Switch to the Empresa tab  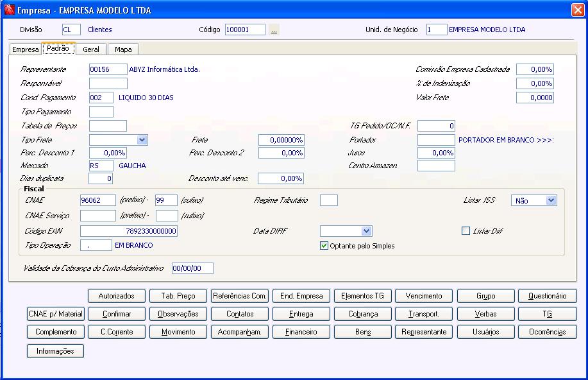coord(26,49)
